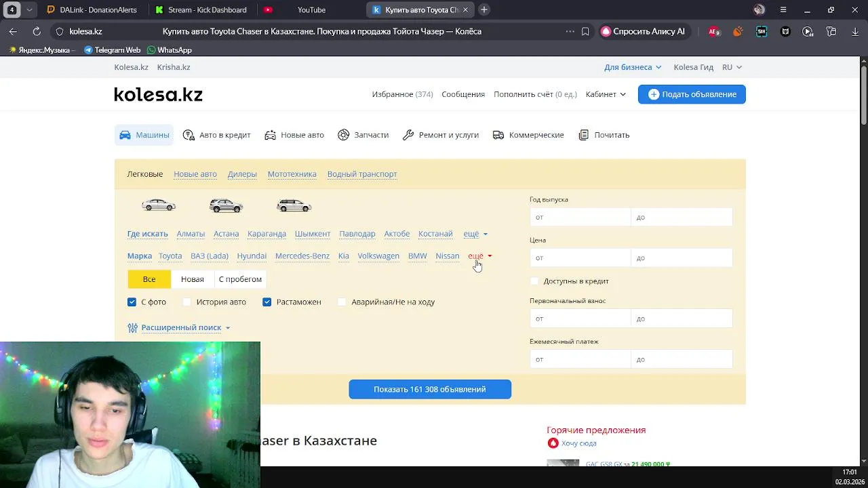The height and width of the screenshot is (488, 868).
Task: Open Telegram Web bookmark
Action: pyautogui.click(x=112, y=50)
